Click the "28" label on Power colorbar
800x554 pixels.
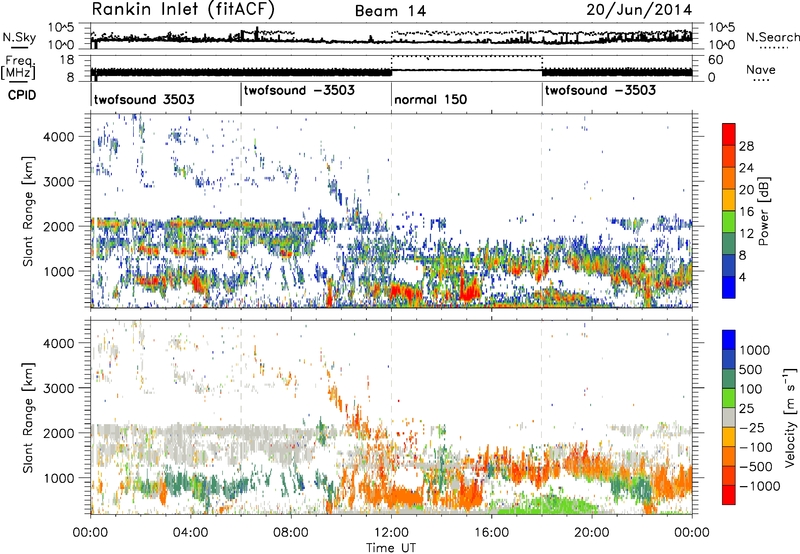pyautogui.click(x=746, y=146)
